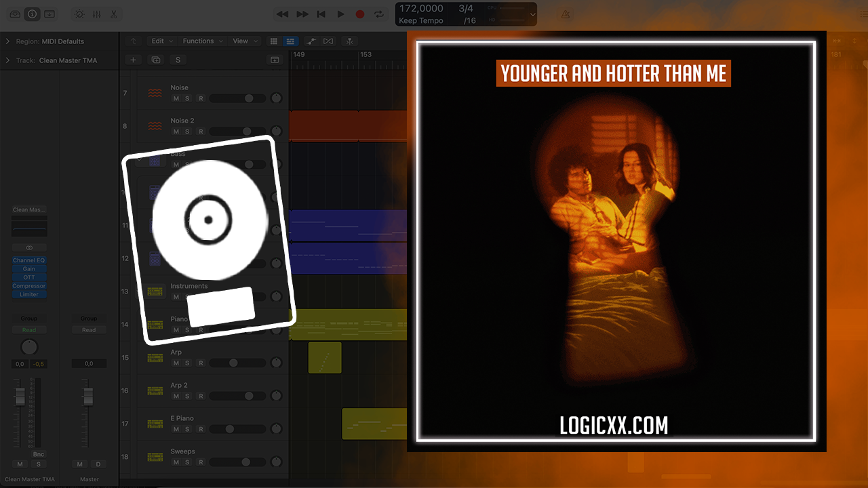Click the stereo link icon in the inspector
The image size is (868, 488).
[x=29, y=248]
